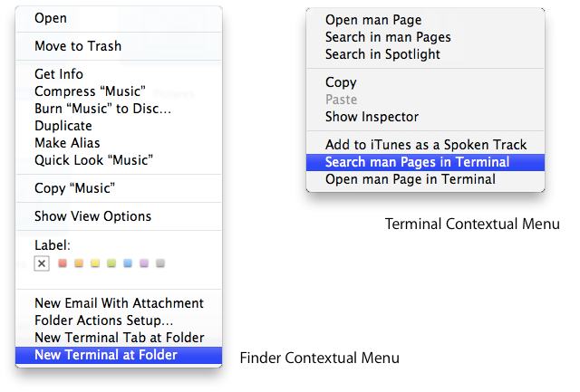Select New Terminal Tab at Folder
Image resolution: width=580 pixels, height=392 pixels.
click(x=118, y=338)
